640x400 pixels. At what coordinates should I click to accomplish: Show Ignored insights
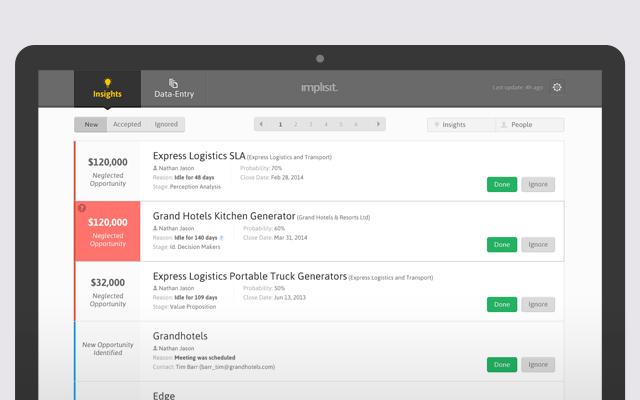pos(166,124)
